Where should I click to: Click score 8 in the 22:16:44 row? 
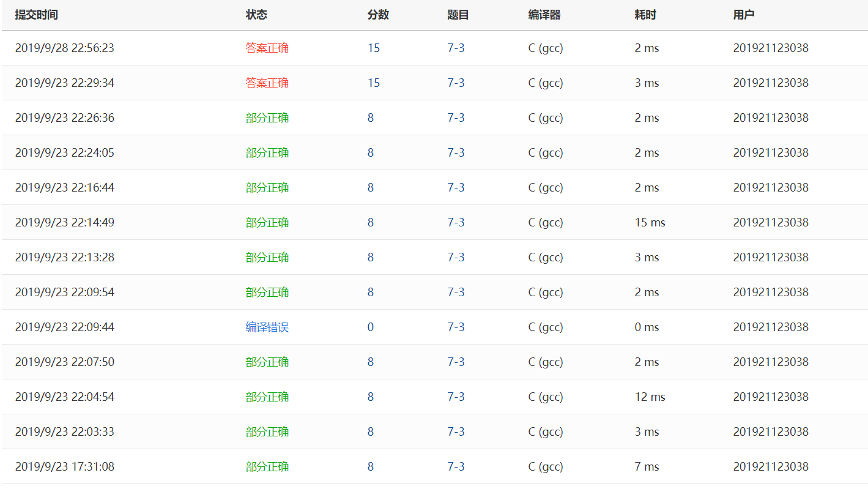371,187
